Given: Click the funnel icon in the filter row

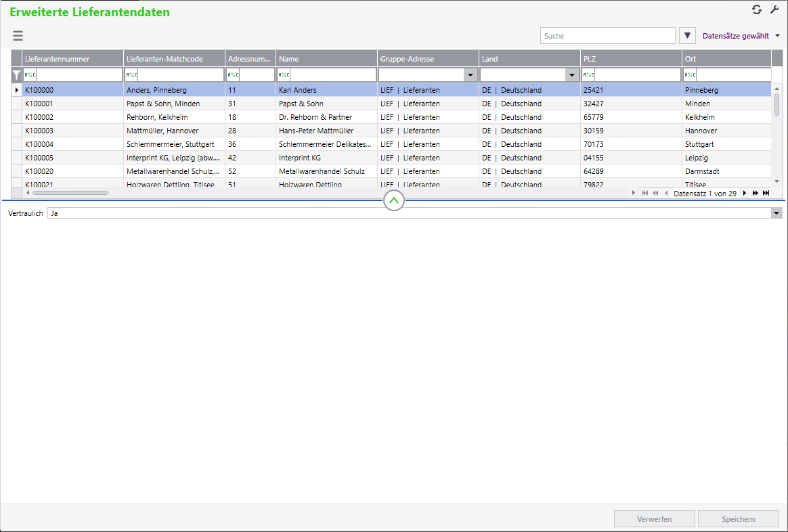Looking at the screenshot, I should [x=16, y=75].
